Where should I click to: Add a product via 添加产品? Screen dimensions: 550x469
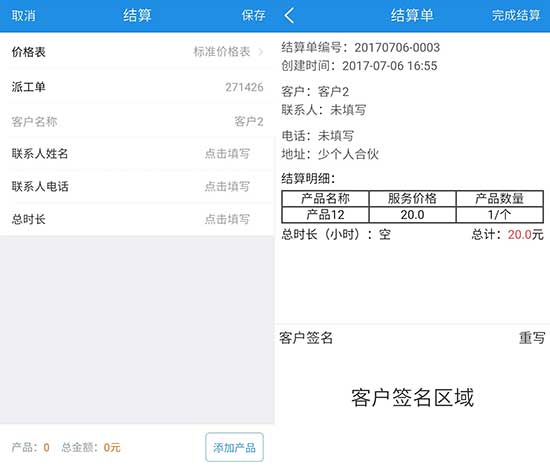(234, 447)
